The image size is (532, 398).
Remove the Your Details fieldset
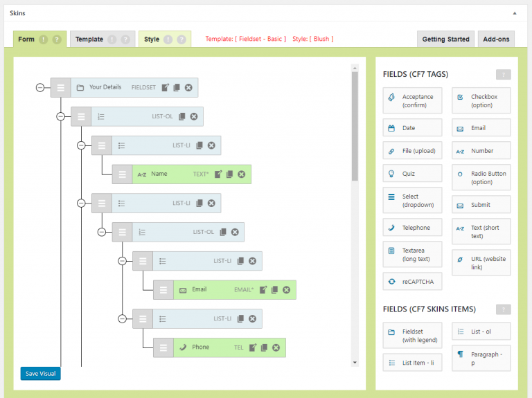[188, 88]
